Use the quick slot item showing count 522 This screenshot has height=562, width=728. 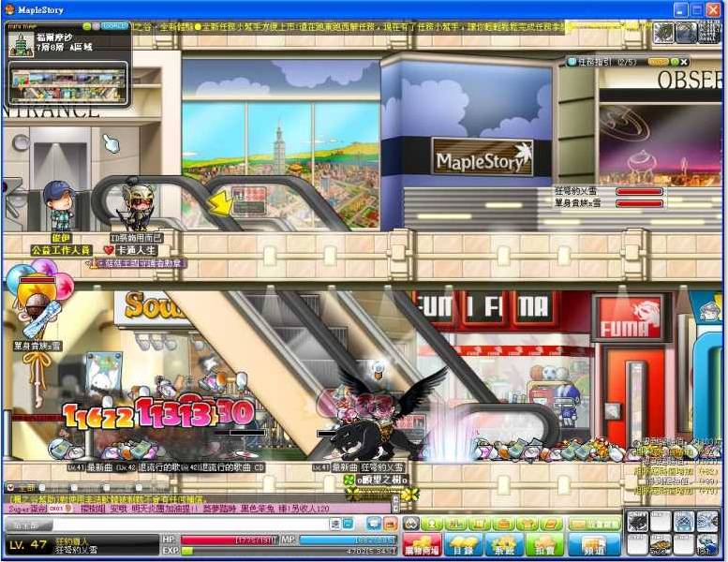pyautogui.click(x=661, y=545)
